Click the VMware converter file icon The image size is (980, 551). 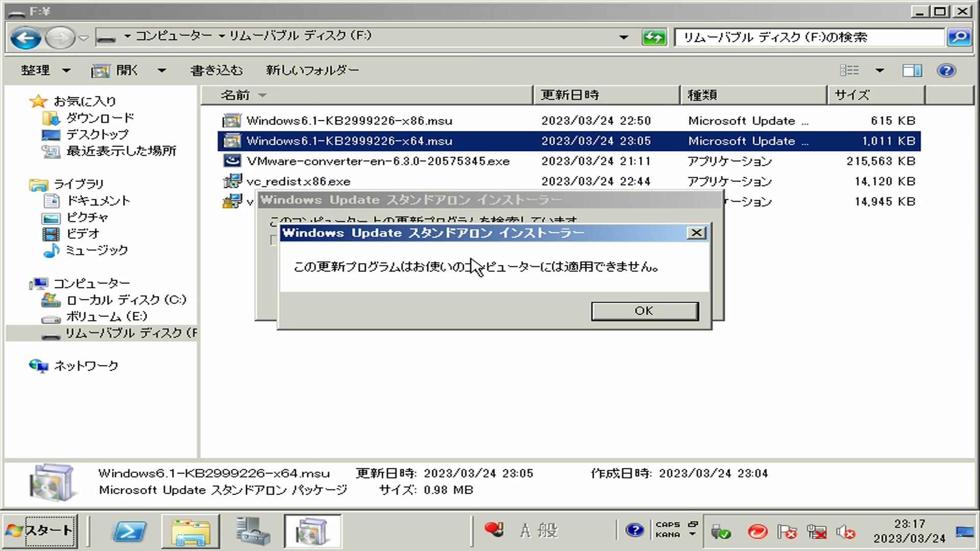coord(232,161)
